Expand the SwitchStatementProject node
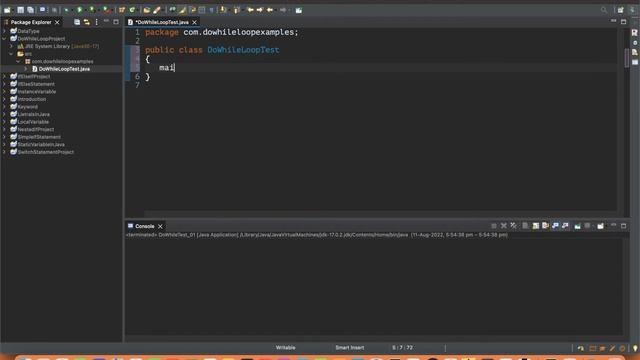This screenshot has width=640, height=360. point(4,152)
